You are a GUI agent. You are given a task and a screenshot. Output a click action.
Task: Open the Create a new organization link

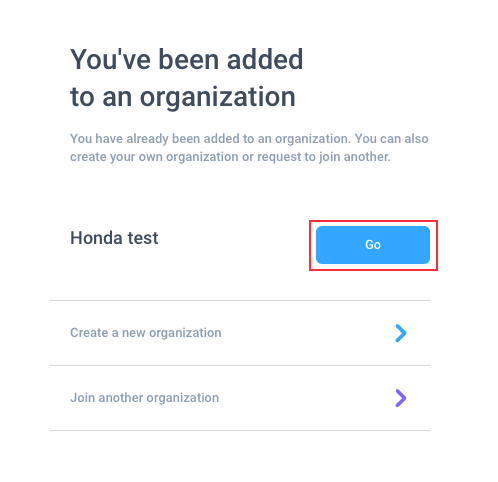146,333
